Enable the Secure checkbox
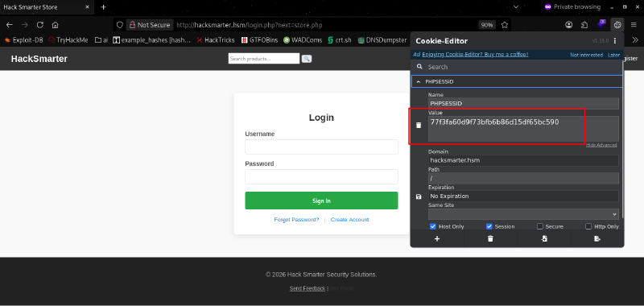Screen dimensions: 644x306 (x=540, y=226)
